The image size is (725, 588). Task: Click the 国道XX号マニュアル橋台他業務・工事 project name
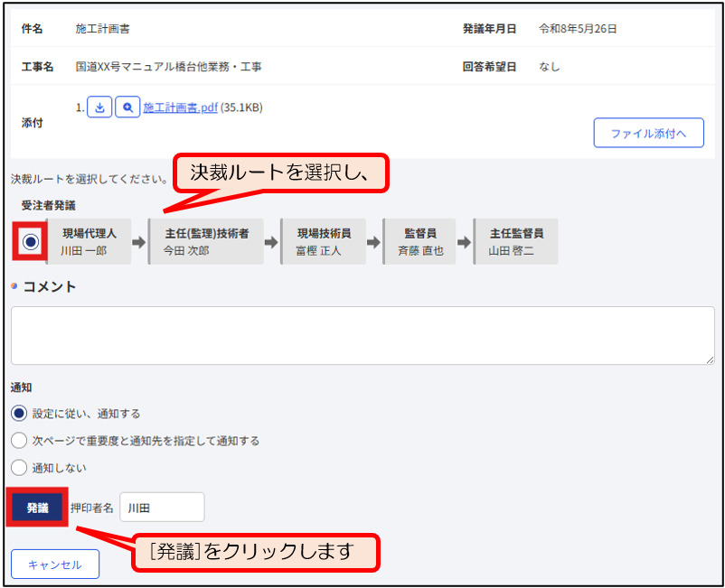click(x=168, y=67)
